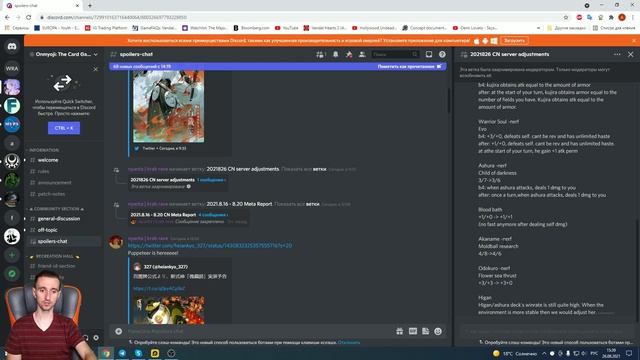640x360 pixels.
Task: Click the Apple download icon in banner
Action: 476,41
